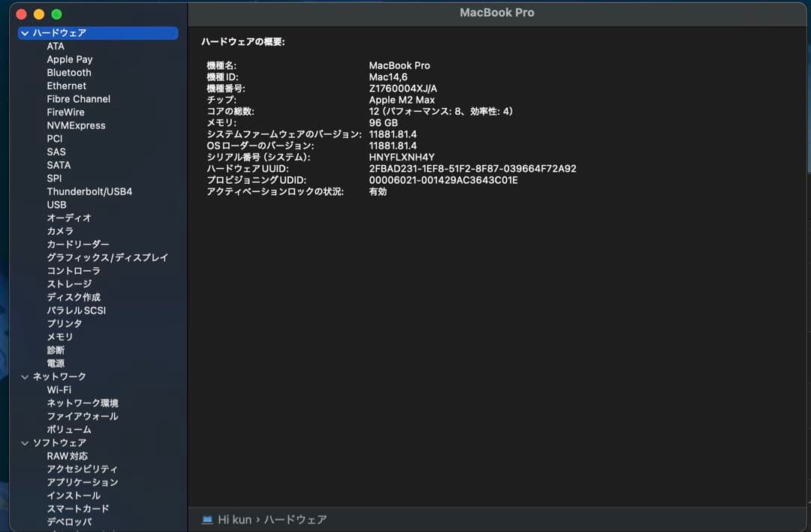
Task: Select デベロッパ under software
Action: click(69, 521)
